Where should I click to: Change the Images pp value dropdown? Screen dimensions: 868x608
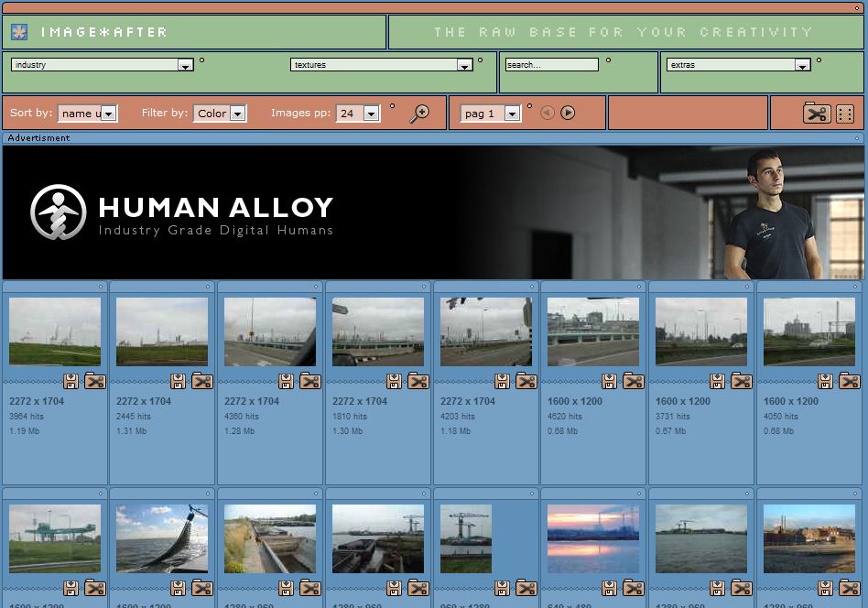[358, 114]
